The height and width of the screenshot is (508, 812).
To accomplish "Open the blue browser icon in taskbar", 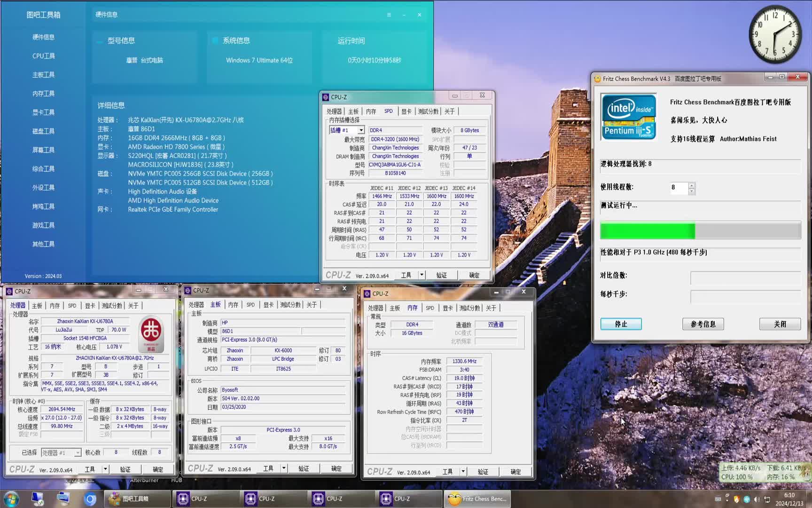I will point(90,499).
